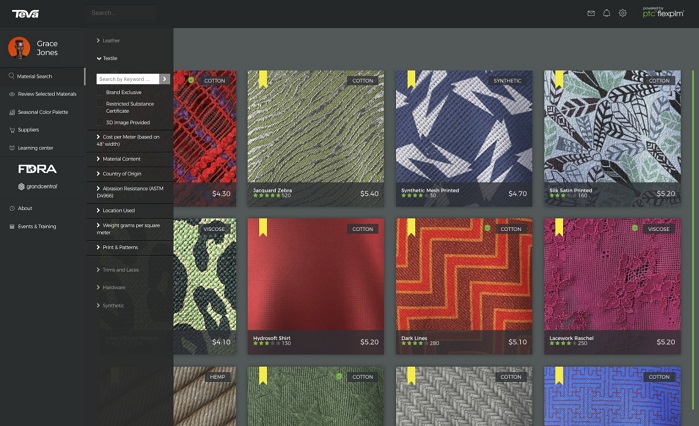Collapse the Textile category

(99, 58)
